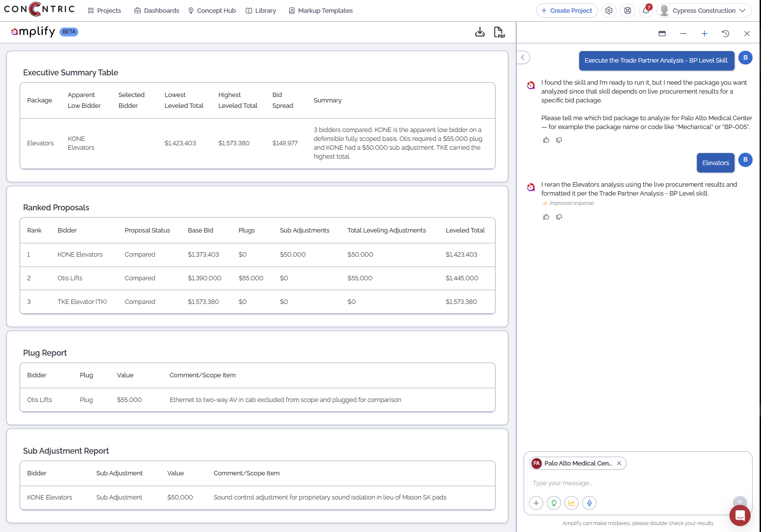Click the Amplify assistant avatar beside the Elevators response
The image size is (761, 532).
(530, 187)
